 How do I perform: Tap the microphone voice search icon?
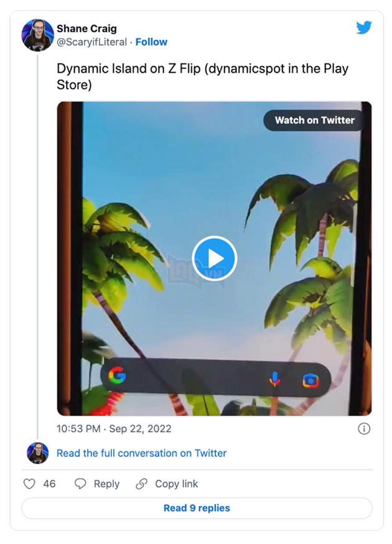click(x=274, y=378)
